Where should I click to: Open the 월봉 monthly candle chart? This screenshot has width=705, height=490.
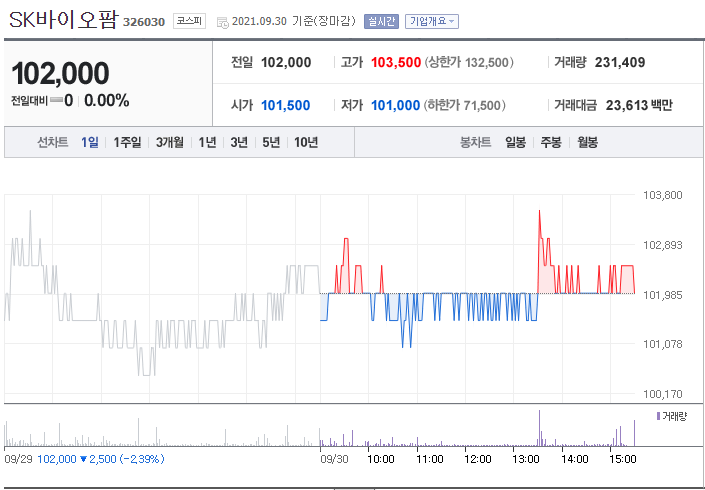coord(587,143)
